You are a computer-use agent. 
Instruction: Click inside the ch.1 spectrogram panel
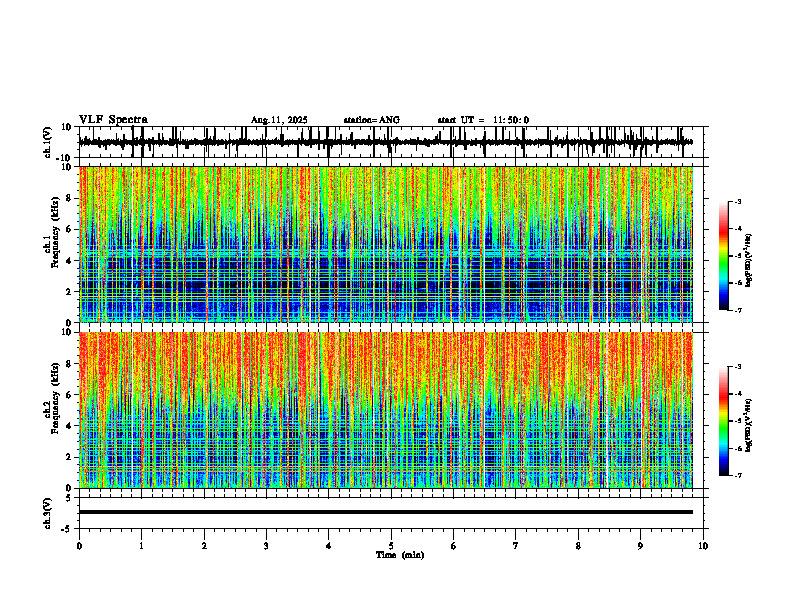[x=385, y=244]
